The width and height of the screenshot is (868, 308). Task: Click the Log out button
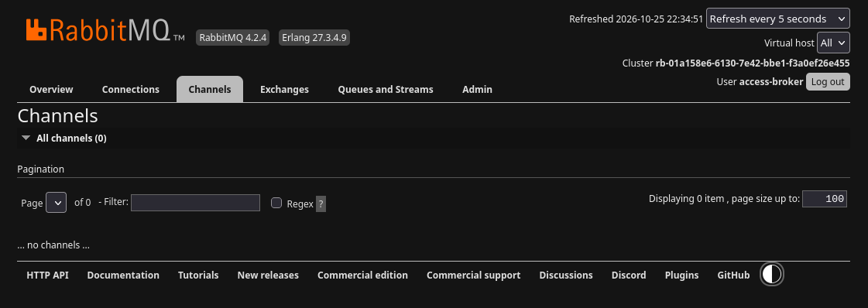(x=828, y=82)
